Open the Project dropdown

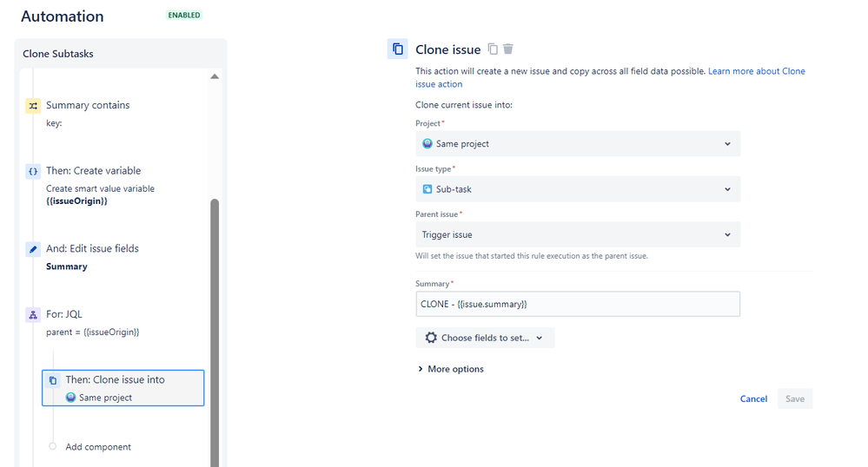click(578, 144)
